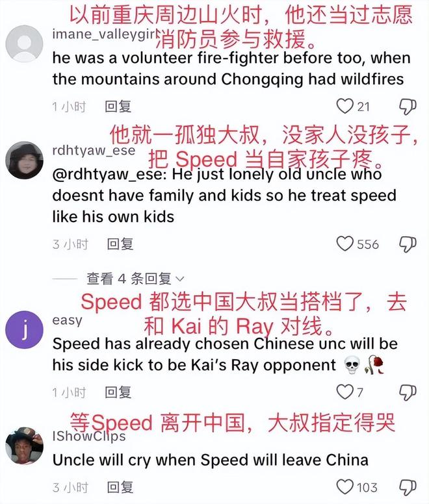Like the IShowClips uncle will cry comment
The height and width of the screenshot is (504, 429).
pos(344,487)
